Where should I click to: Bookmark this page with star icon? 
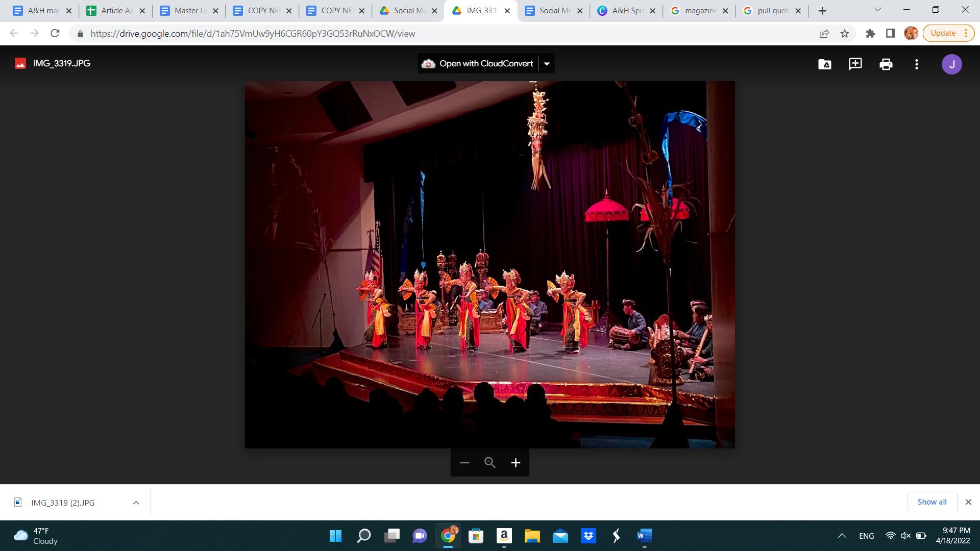click(x=845, y=34)
